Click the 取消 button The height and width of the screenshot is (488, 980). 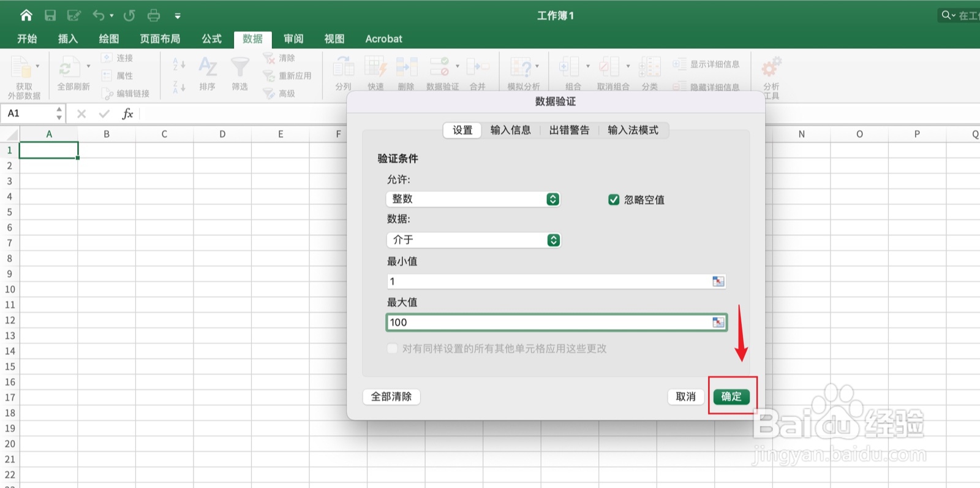point(685,397)
